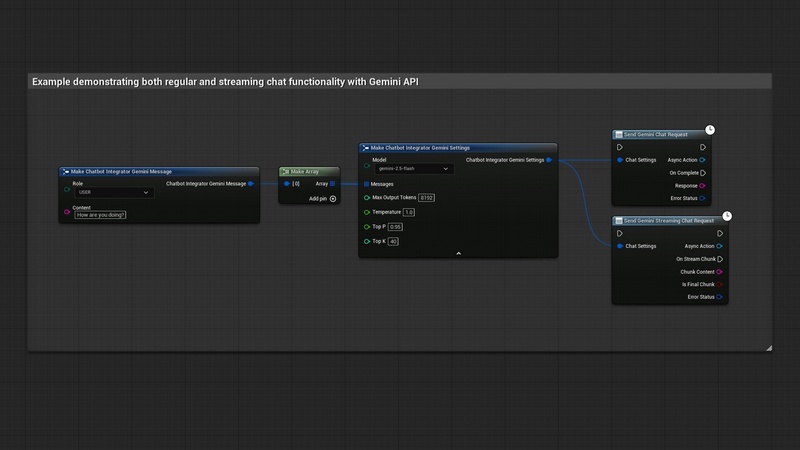Click the On Complete execution output pin
Screen dimensions: 800x450
coord(703,172)
